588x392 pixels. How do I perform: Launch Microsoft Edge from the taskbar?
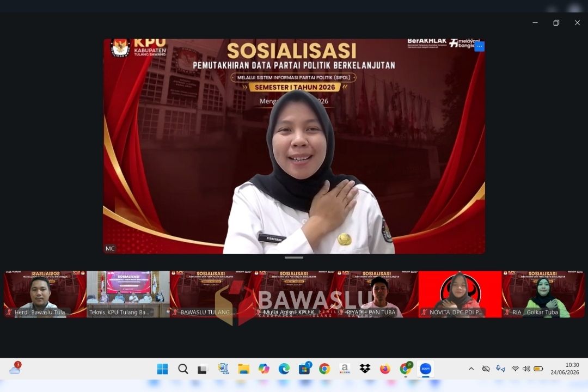(284, 369)
